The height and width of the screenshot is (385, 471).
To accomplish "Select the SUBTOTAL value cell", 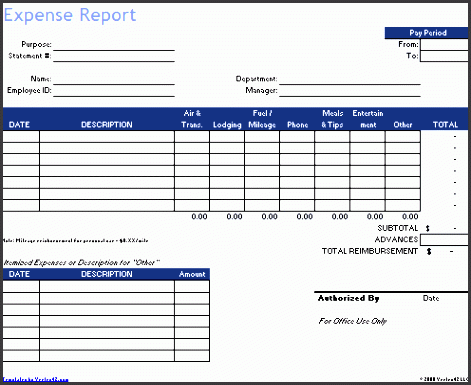I will click(444, 228).
